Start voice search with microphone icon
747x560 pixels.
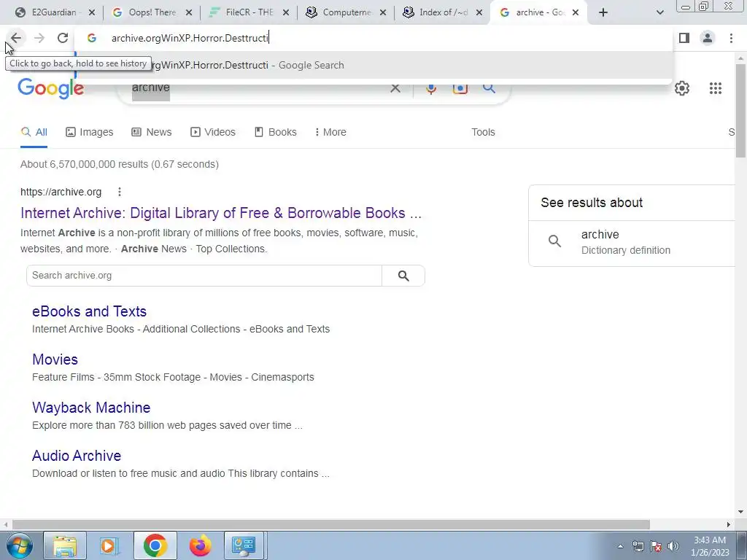pyautogui.click(x=431, y=88)
